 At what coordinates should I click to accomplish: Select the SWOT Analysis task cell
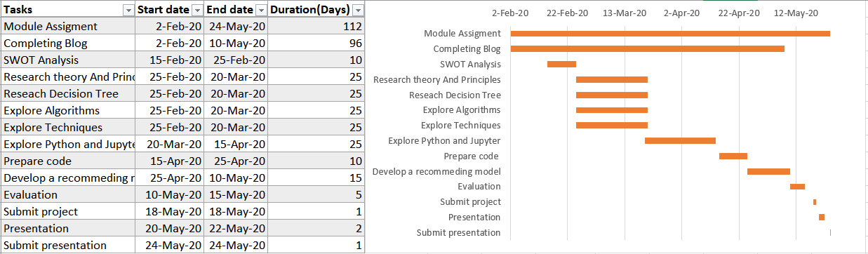click(68, 60)
